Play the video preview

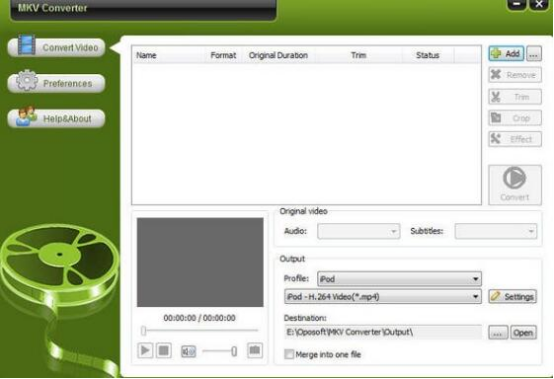point(145,350)
